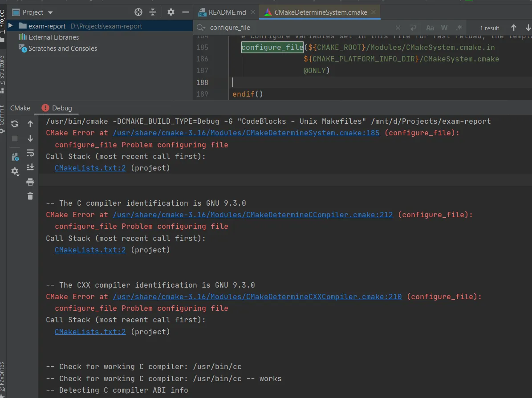This screenshot has width=532, height=398.
Task: Open the CMake gear options dropdown
Action: [15, 171]
